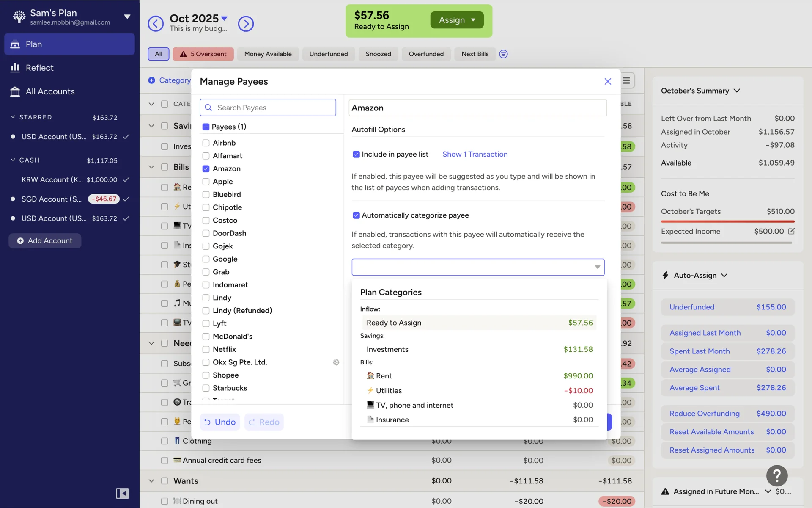Open Reflect from sidebar
This screenshot has height=508, width=812.
(x=39, y=68)
